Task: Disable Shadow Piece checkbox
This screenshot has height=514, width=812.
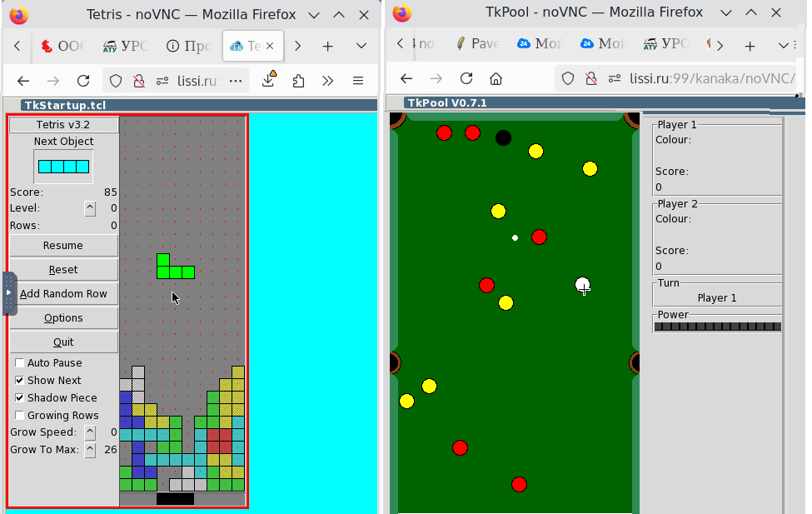Action: click(20, 398)
